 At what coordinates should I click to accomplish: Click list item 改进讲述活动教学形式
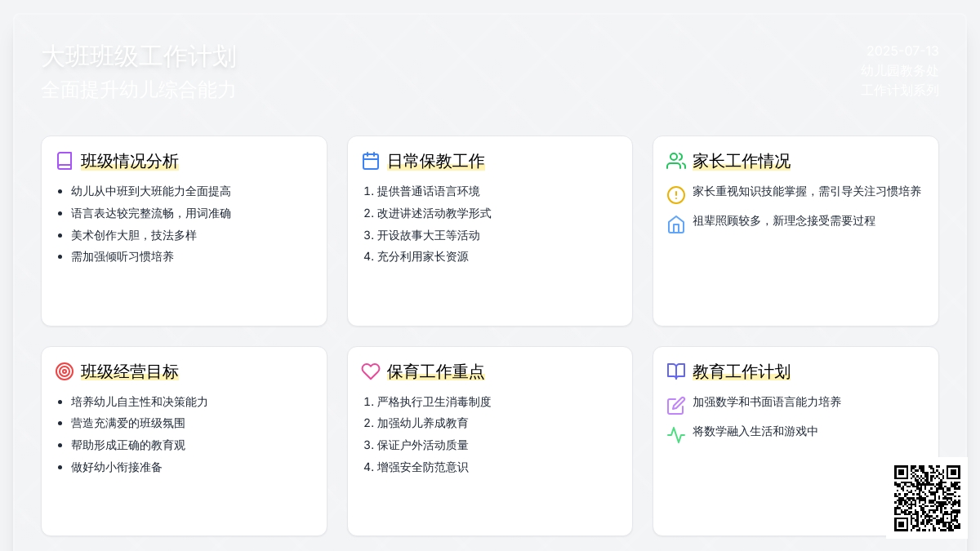(x=434, y=213)
